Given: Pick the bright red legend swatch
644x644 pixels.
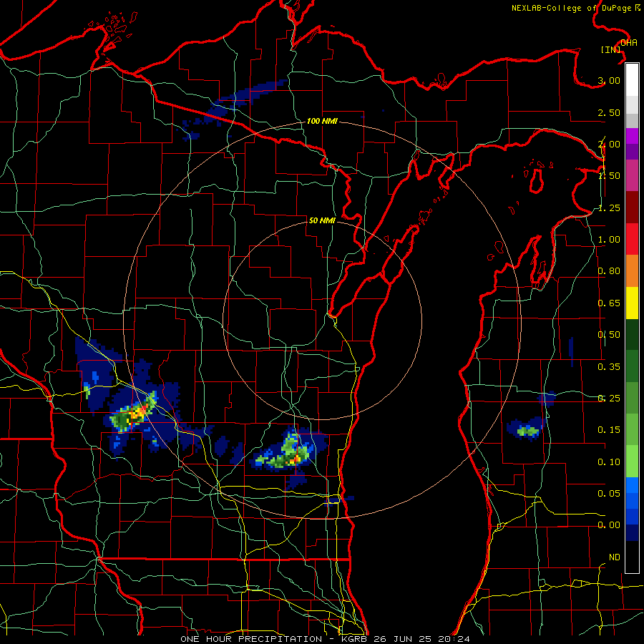Looking at the screenshot, I should coord(632,239).
